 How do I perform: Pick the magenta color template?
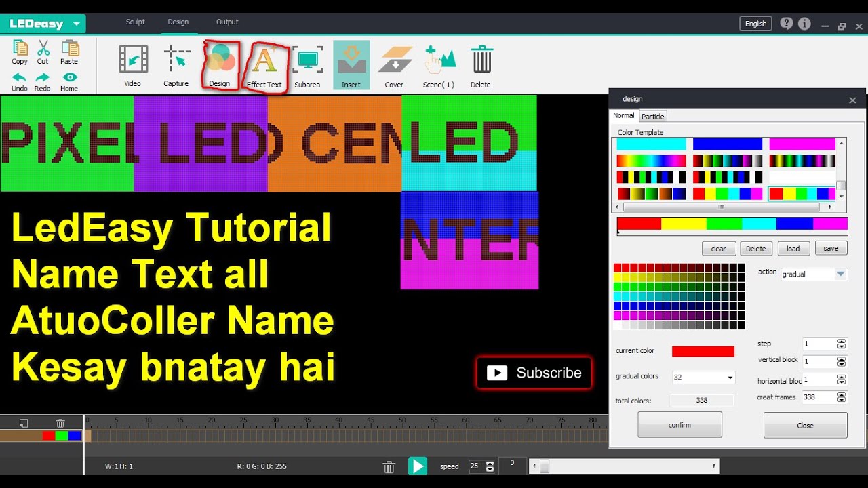click(x=802, y=144)
